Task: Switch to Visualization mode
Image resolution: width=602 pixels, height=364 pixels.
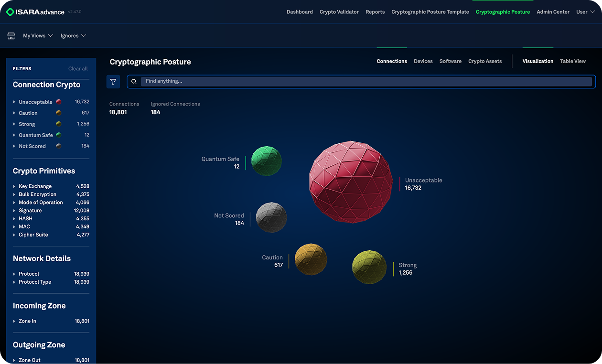Action: 537,61
